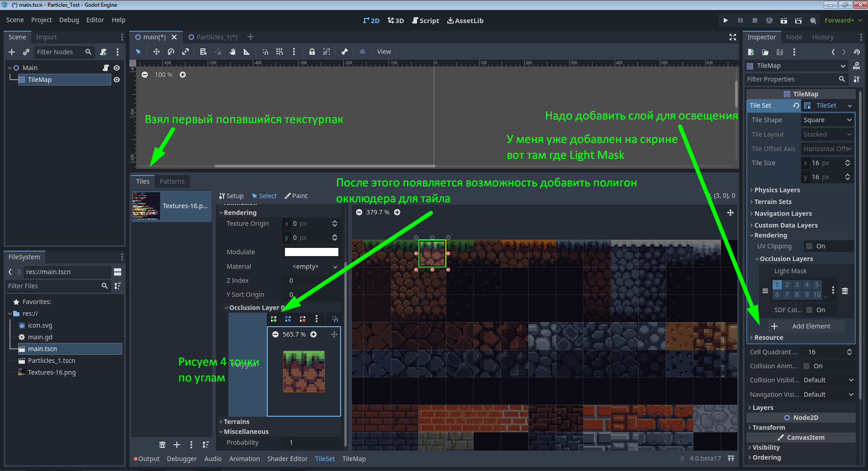Screen dimensions: 868x471
Task: Enable the SDF Collision checkbox
Action: [809, 310]
